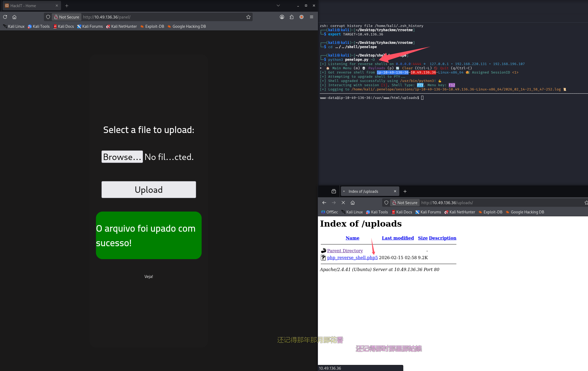
Task: Sort the listing by Last modified
Action: [397, 238]
